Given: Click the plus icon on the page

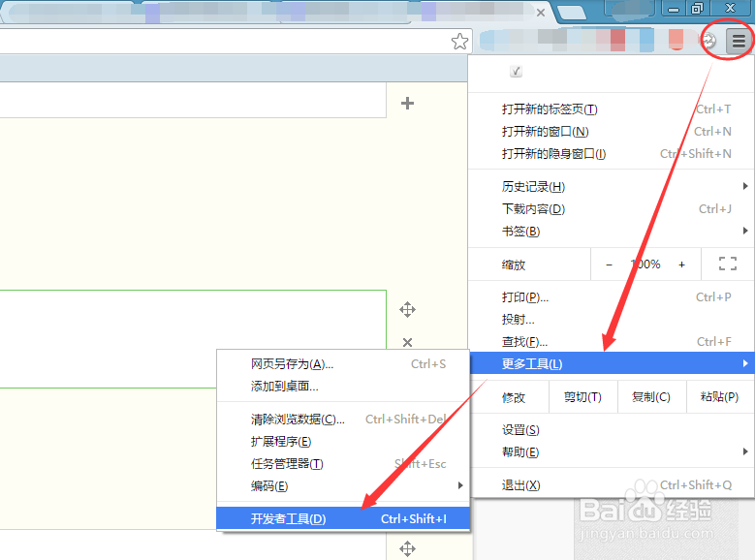Looking at the screenshot, I should [x=407, y=103].
